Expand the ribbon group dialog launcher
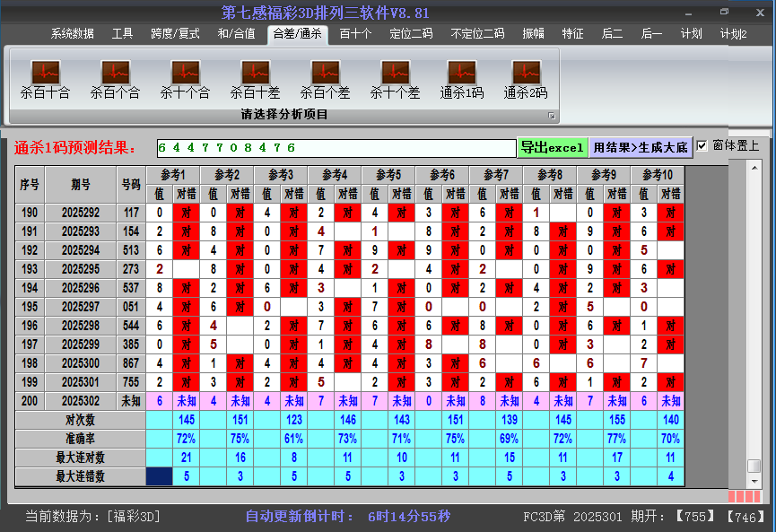776x532 pixels. coord(552,116)
